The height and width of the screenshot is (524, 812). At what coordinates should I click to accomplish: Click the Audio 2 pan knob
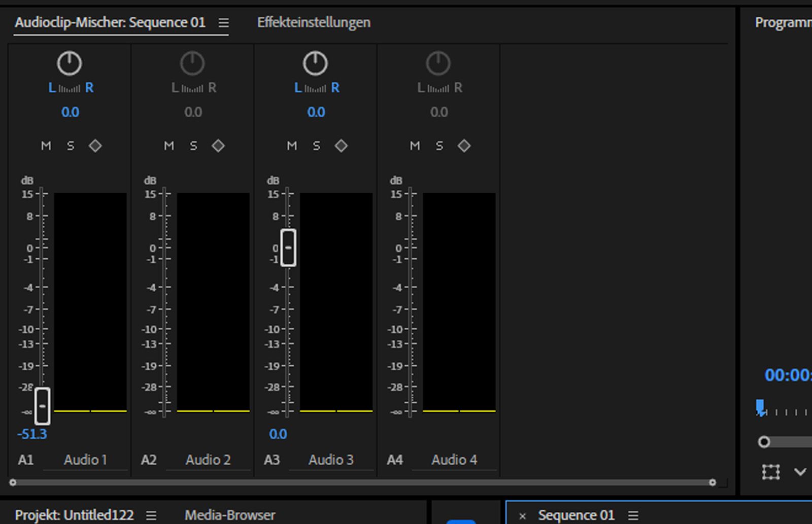coord(192,63)
